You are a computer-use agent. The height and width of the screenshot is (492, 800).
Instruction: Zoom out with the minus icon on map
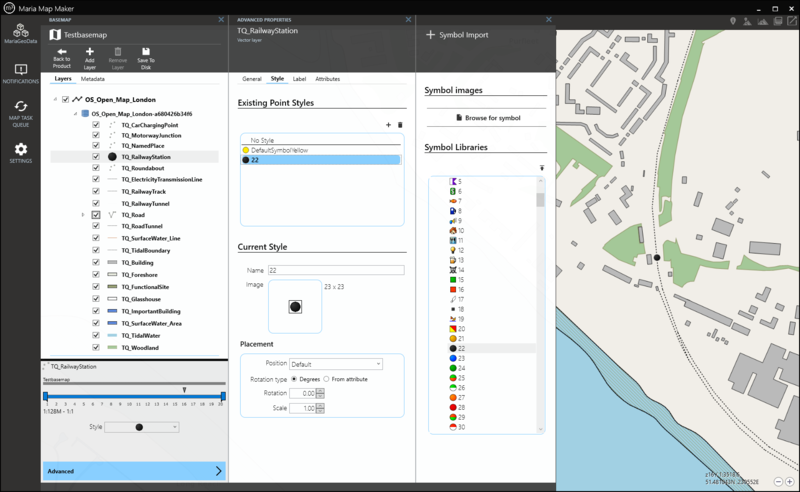[x=778, y=481]
